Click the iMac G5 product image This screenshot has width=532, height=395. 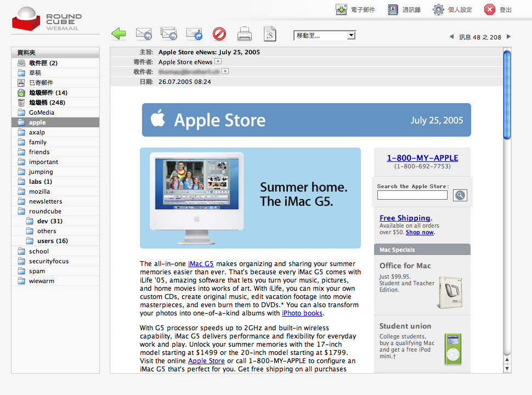197,198
